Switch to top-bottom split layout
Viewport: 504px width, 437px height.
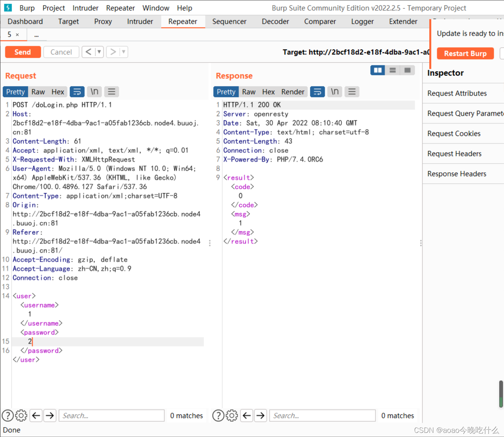pyautogui.click(x=393, y=70)
